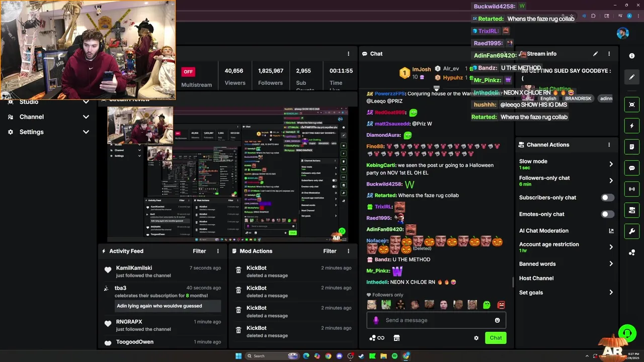Viewport: 644px width, 362px height.
Task: Edit stream info with the pencil icon
Action: (595, 54)
